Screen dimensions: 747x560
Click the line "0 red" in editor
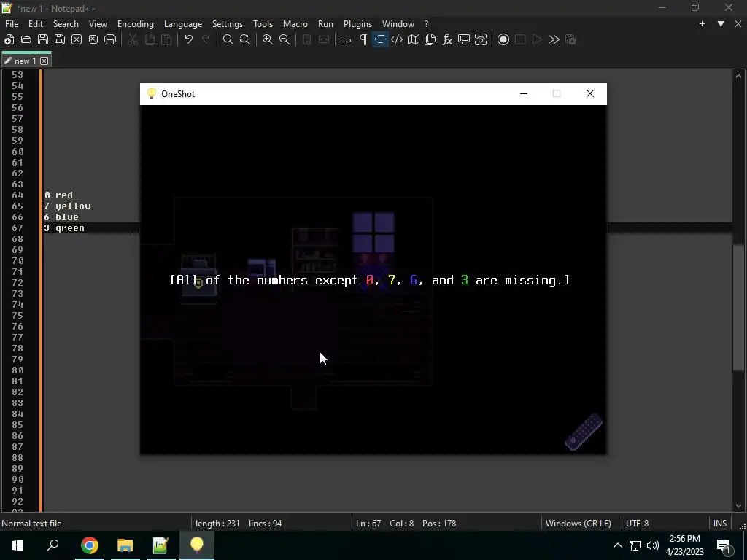[58, 195]
